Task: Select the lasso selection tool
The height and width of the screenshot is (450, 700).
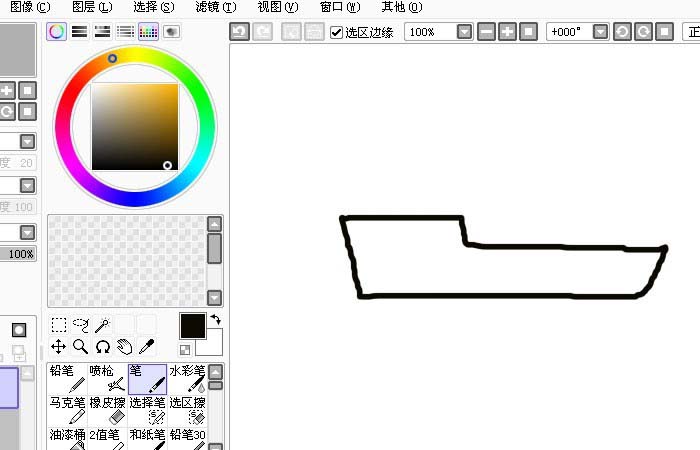Action: pos(81,325)
